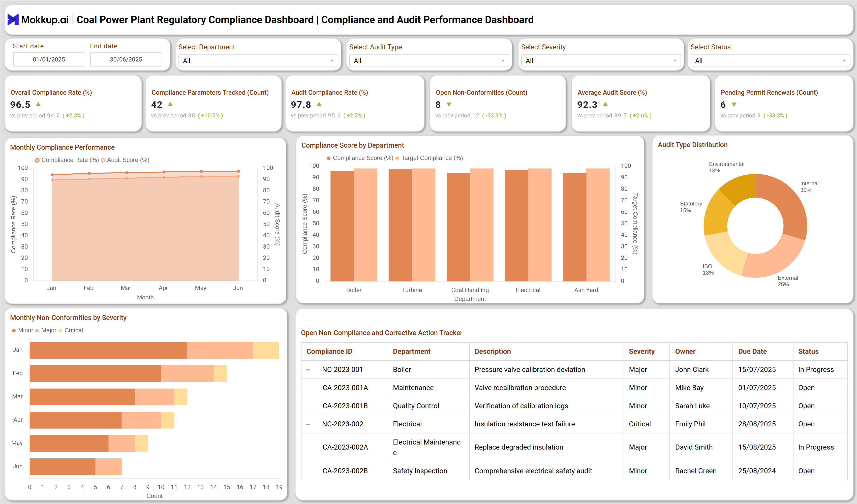Click the Electrical compliance score bar

pyautogui.click(x=516, y=226)
